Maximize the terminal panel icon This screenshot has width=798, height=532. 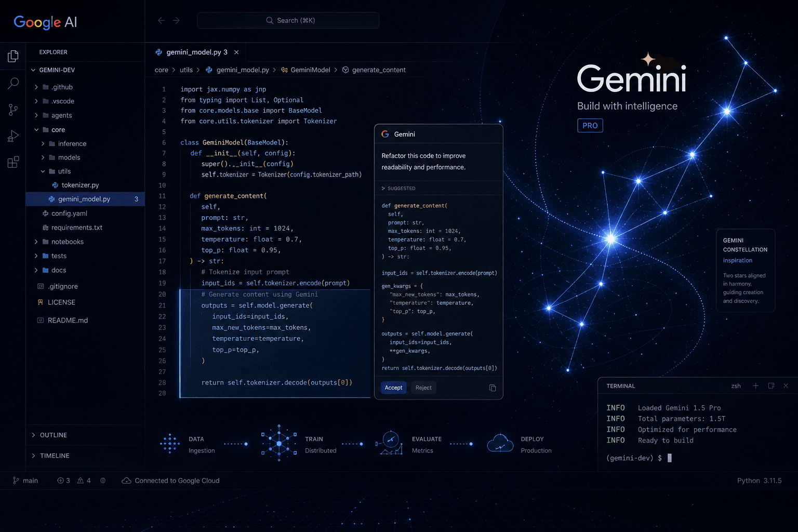coord(771,385)
